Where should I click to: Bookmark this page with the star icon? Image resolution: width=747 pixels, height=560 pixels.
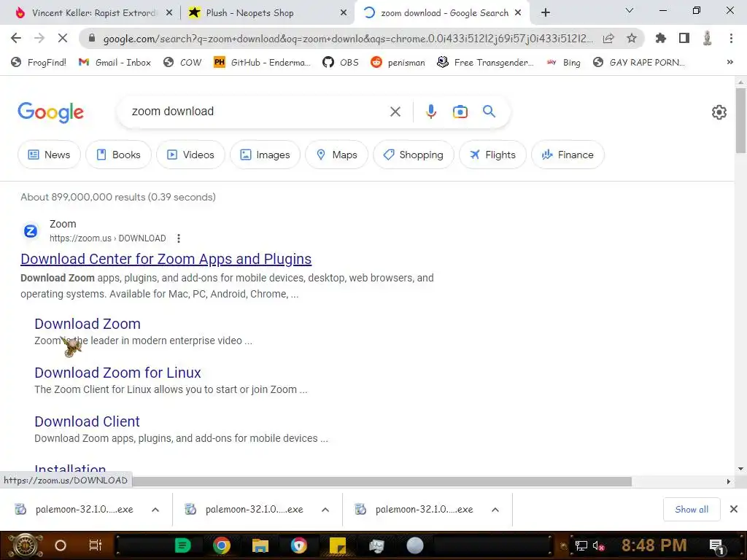pyautogui.click(x=632, y=38)
